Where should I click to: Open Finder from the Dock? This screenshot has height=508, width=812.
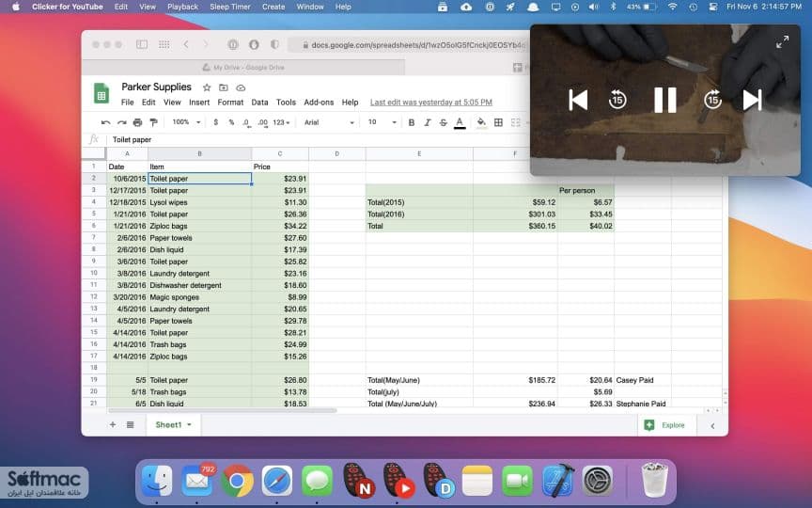point(156,482)
